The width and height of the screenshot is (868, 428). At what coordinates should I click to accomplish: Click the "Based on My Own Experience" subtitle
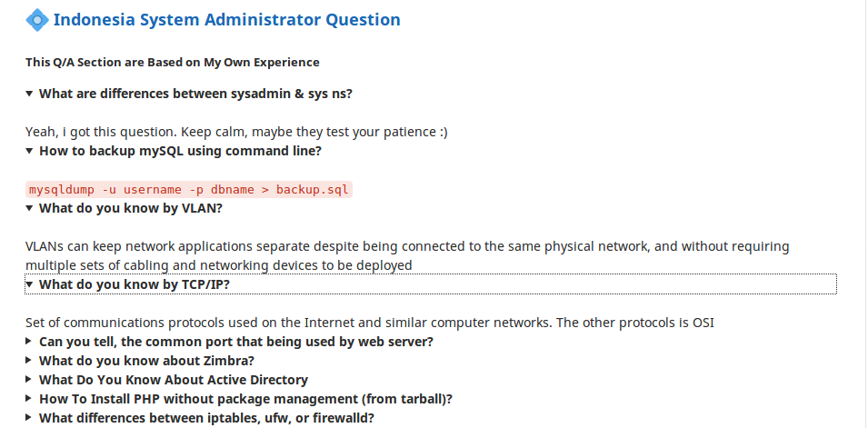pyautogui.click(x=173, y=63)
